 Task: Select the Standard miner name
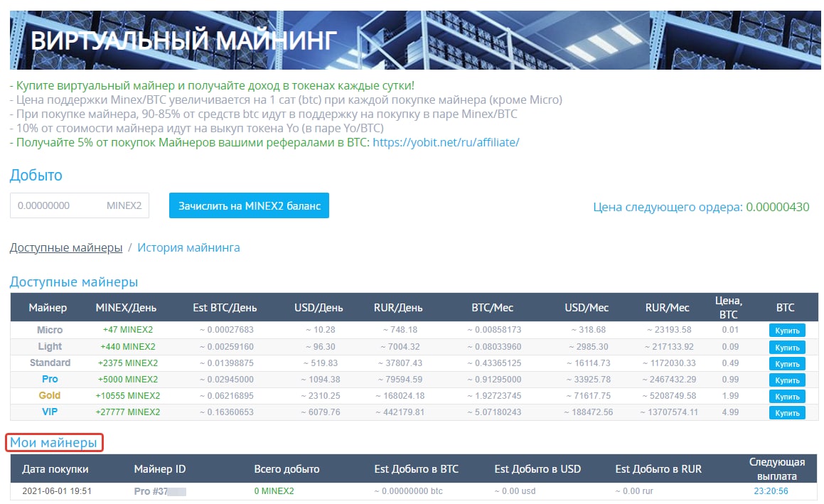click(50, 363)
